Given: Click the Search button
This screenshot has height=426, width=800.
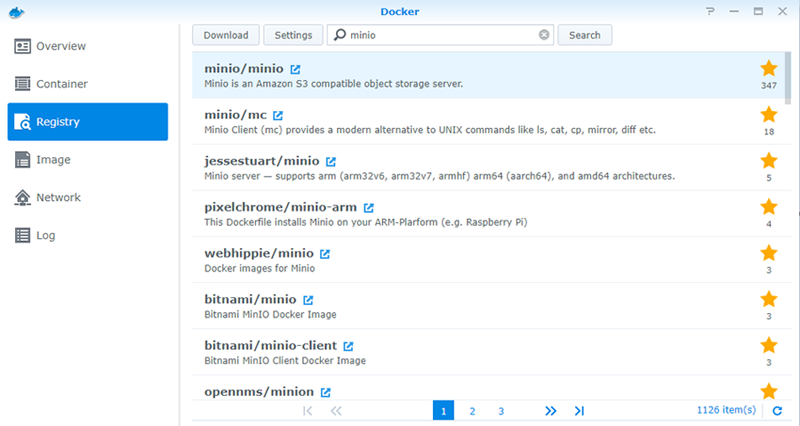Looking at the screenshot, I should click(x=585, y=35).
